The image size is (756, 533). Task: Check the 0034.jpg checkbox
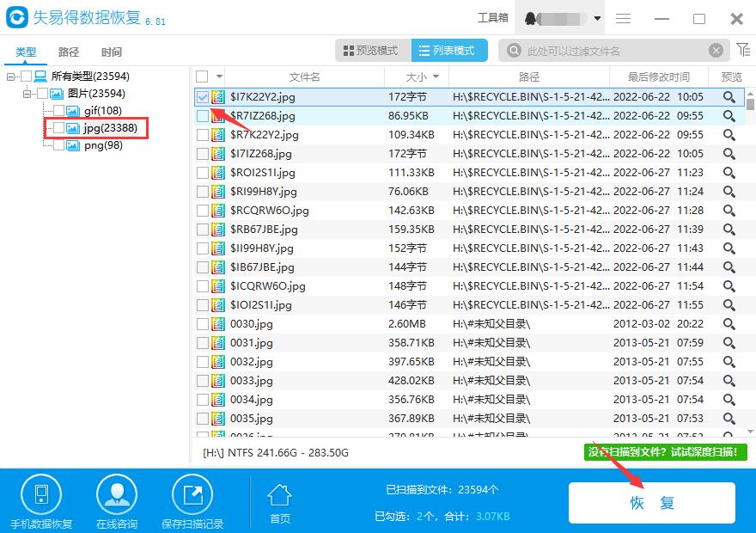(203, 400)
